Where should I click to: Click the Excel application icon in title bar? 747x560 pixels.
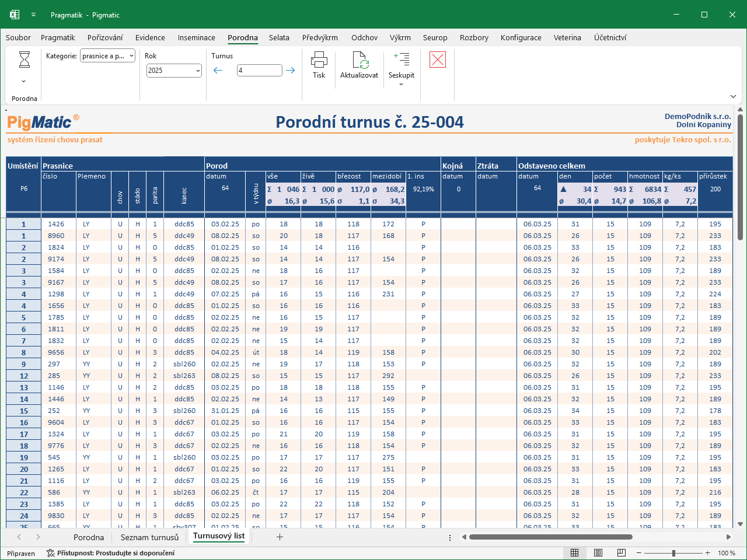click(x=15, y=15)
